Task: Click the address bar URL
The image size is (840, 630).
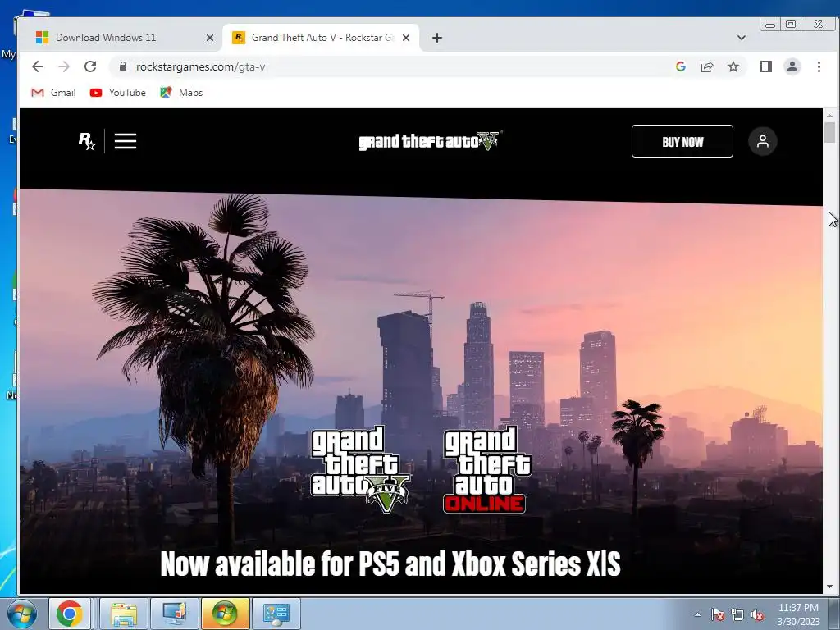Action: (200, 66)
